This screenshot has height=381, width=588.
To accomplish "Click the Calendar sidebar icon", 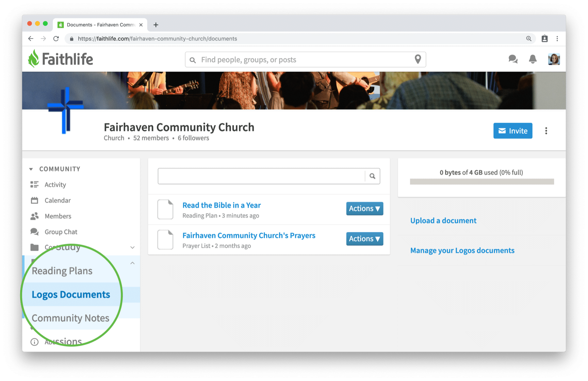I will click(x=34, y=200).
